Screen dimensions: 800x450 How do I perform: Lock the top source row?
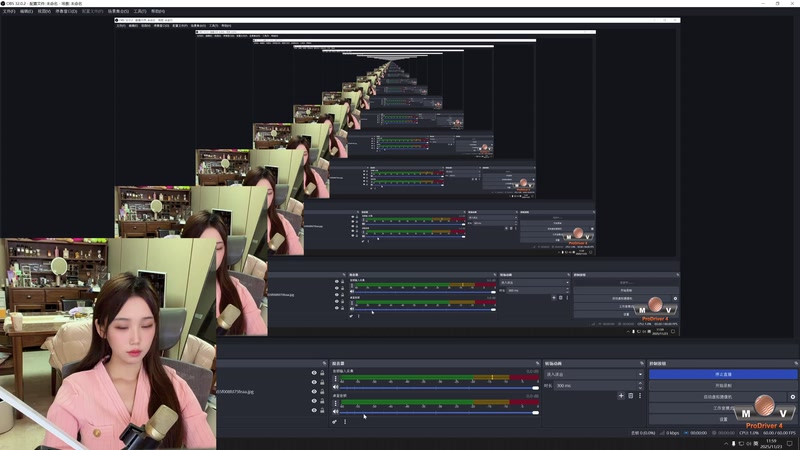coord(322,373)
